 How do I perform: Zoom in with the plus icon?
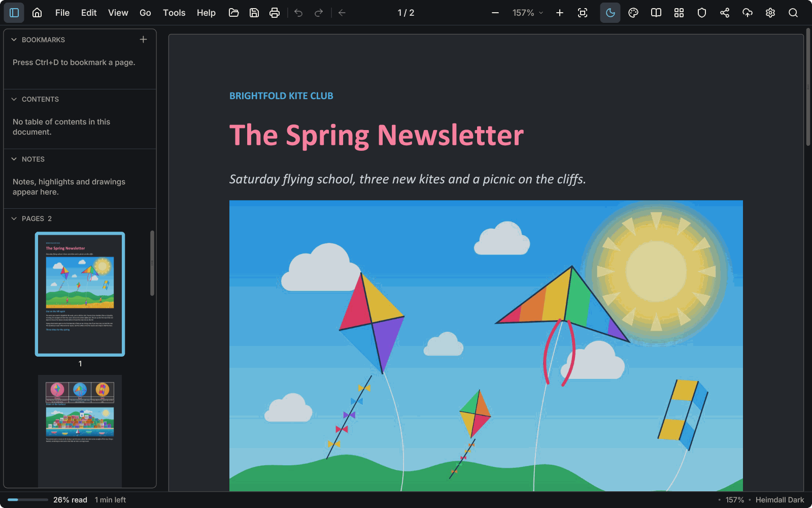[x=560, y=13]
